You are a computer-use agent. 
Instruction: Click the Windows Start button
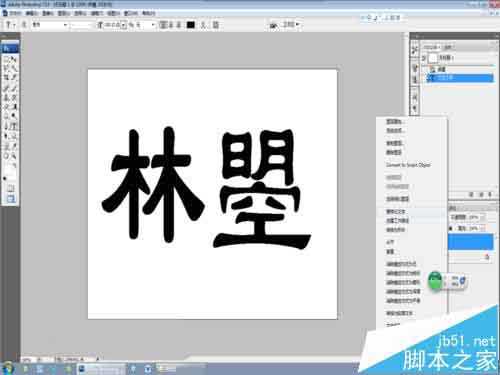click(x=7, y=368)
